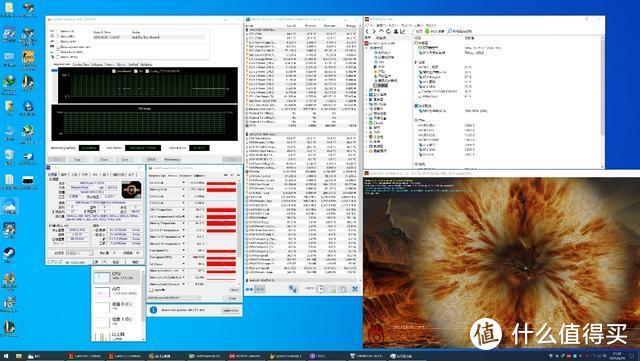The width and height of the screenshot is (640, 361).
Task: Open CPU-Z processor selection dropdown
Action: coord(80,253)
